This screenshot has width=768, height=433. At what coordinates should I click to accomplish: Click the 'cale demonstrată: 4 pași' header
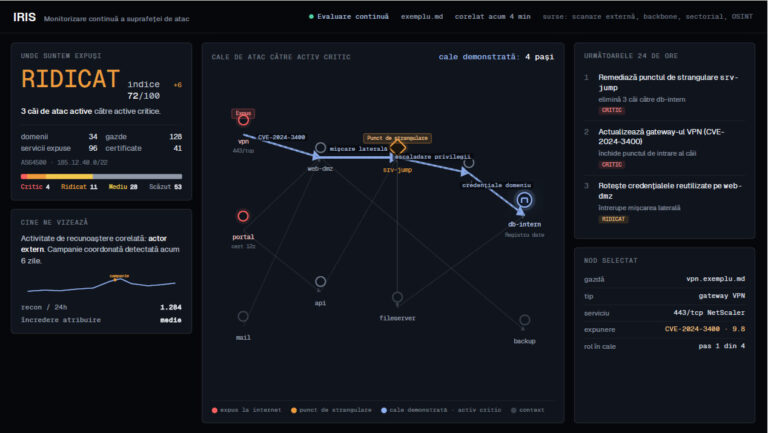coord(496,57)
